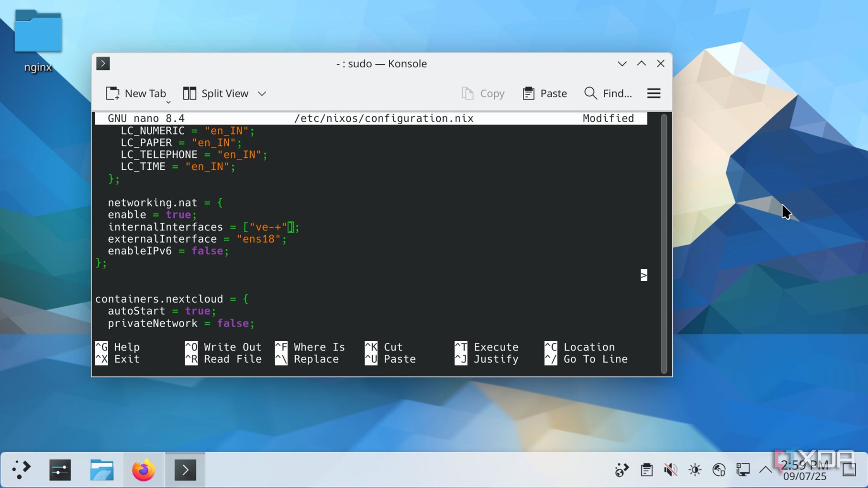Click the optical disc tray icon

coord(719,469)
